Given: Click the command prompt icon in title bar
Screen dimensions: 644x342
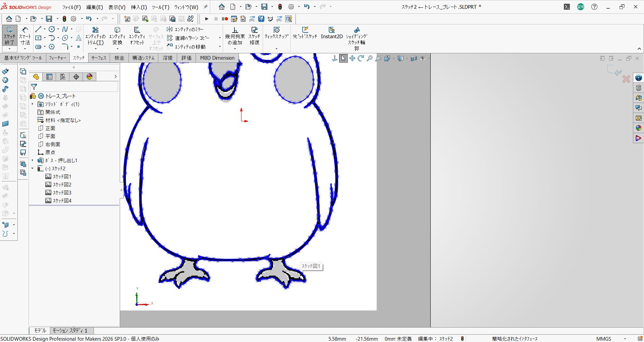Looking at the screenshot, I should click(567, 7).
